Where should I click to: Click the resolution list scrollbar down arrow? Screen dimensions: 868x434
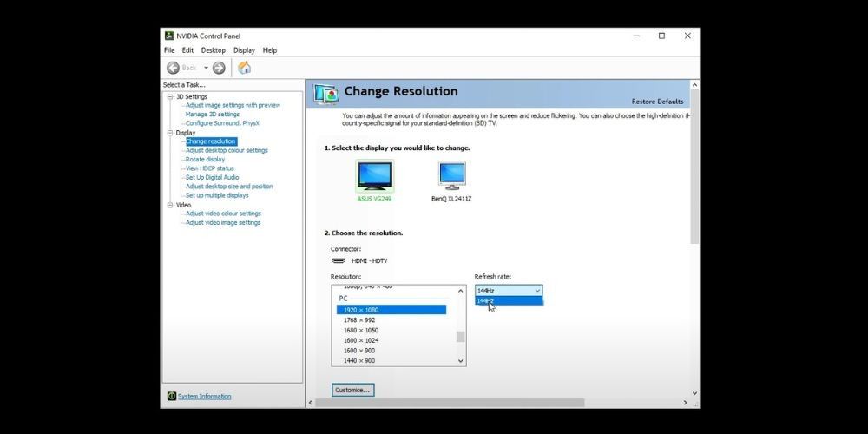461,360
